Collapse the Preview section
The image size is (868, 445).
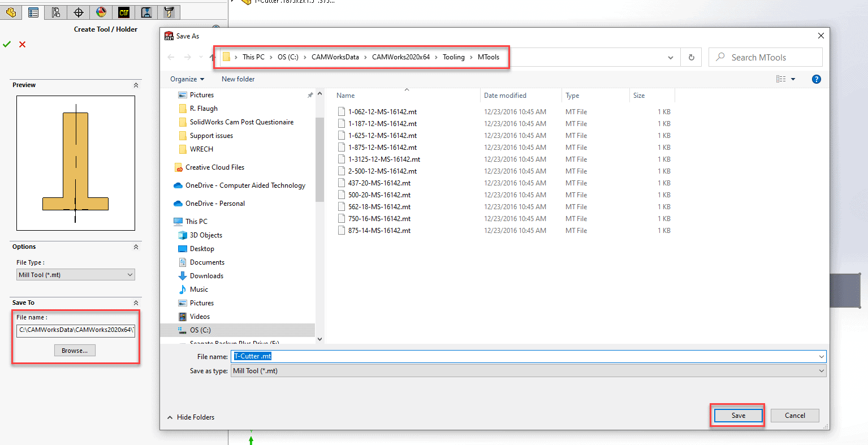[x=136, y=85]
